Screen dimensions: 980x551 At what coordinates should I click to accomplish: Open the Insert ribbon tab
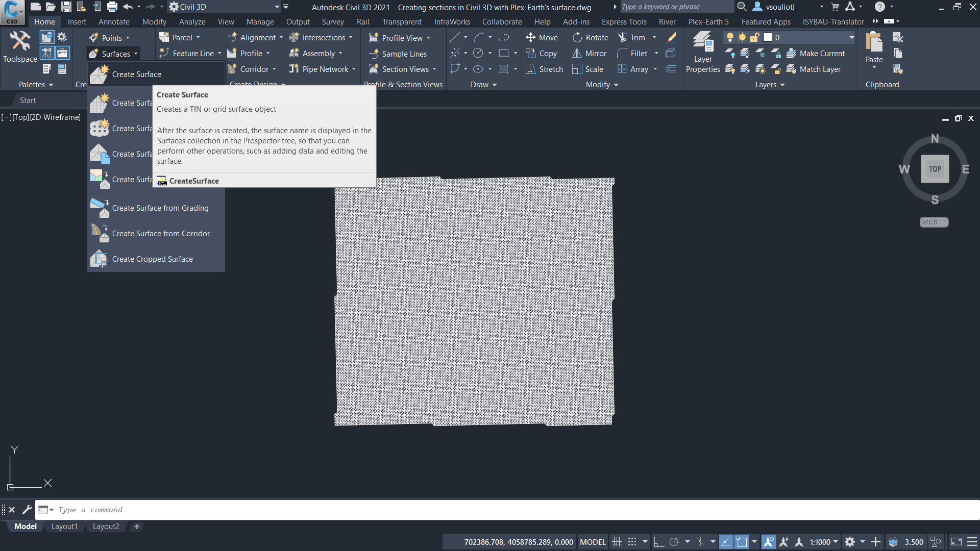pyautogui.click(x=77, y=22)
